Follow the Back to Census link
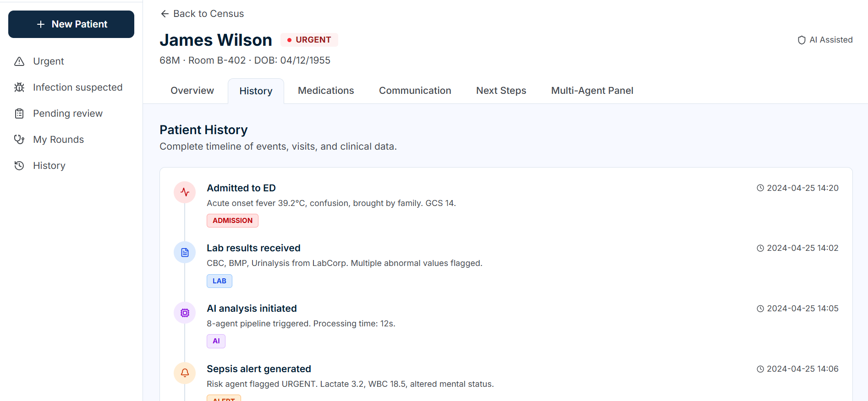 (x=202, y=14)
